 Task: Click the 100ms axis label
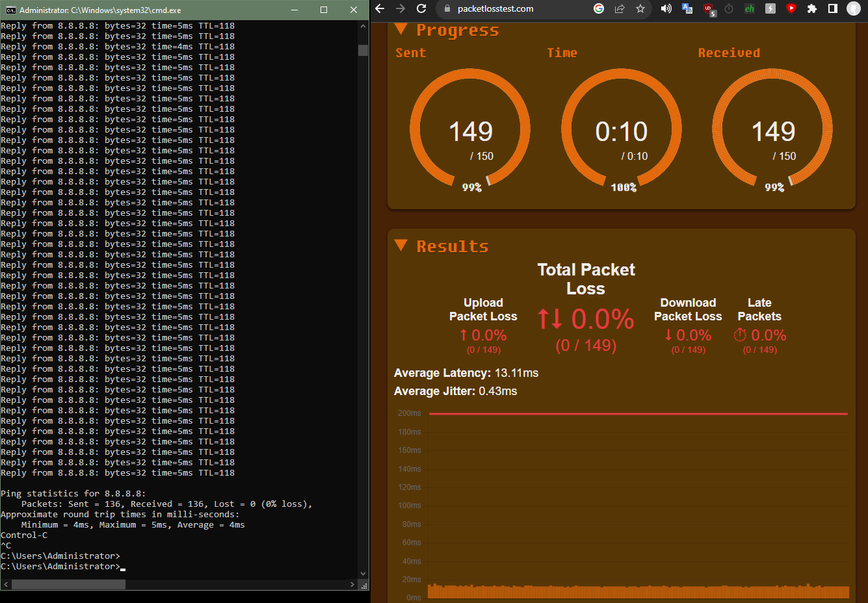[x=410, y=506]
